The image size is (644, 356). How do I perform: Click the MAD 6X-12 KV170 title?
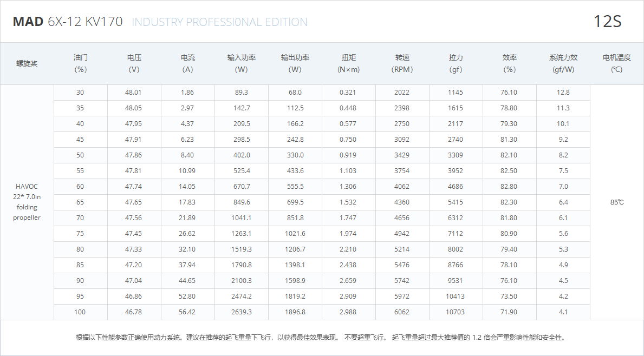68,21
